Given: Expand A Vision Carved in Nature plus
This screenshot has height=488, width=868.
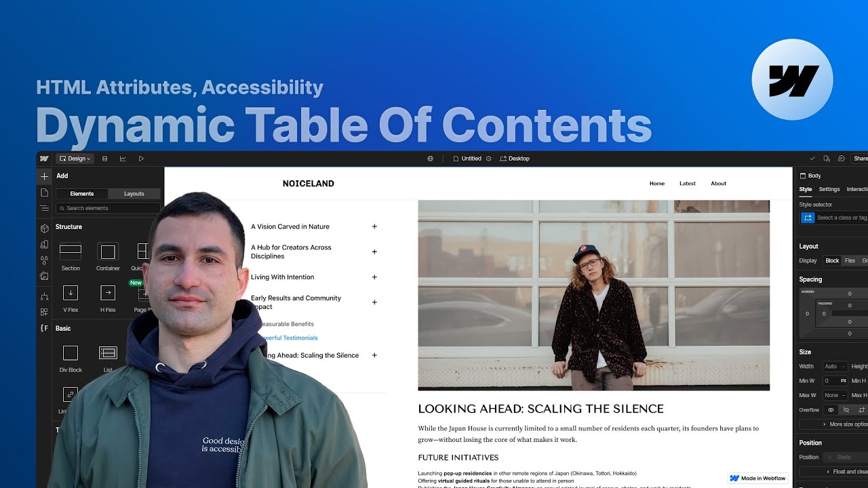Looking at the screenshot, I should [x=374, y=227].
